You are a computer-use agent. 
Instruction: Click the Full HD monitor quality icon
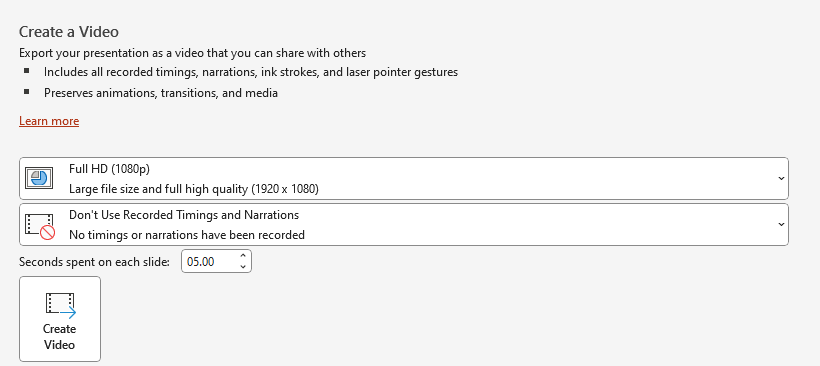(39, 178)
